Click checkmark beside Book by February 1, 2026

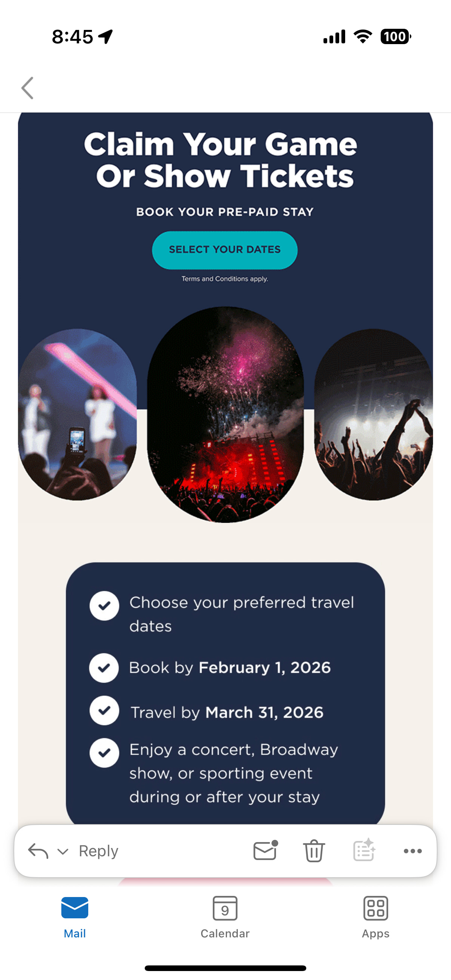[104, 668]
